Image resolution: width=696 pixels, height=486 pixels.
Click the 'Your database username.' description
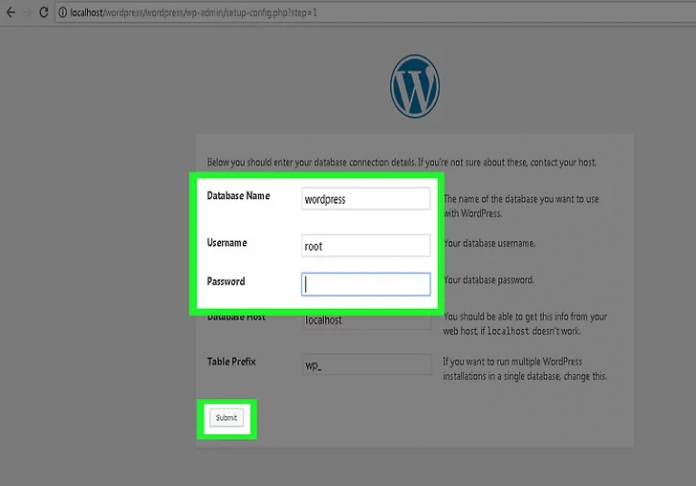pyautogui.click(x=489, y=243)
